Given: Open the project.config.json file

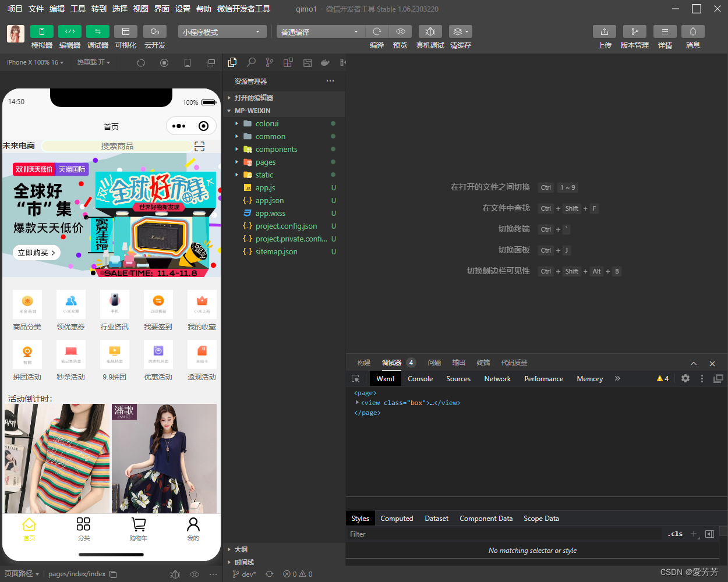Looking at the screenshot, I should [x=285, y=226].
